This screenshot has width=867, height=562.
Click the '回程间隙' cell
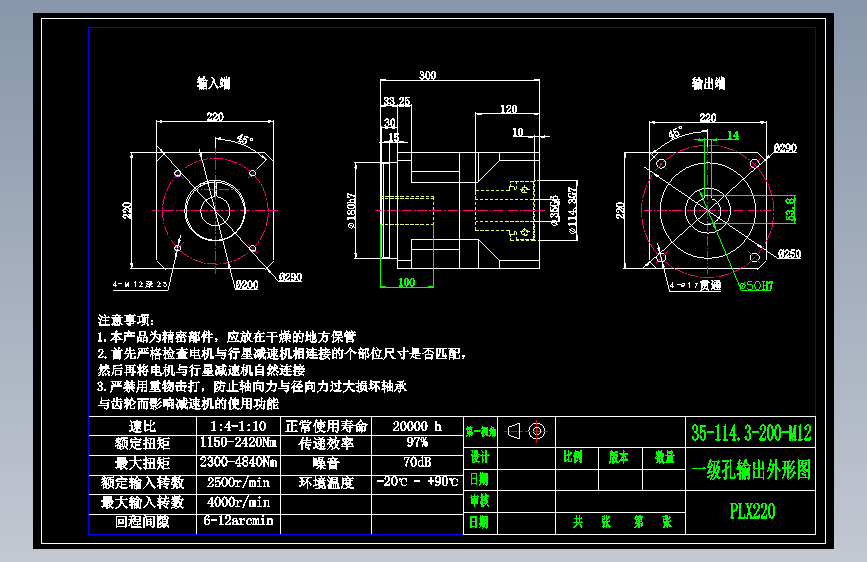143,522
